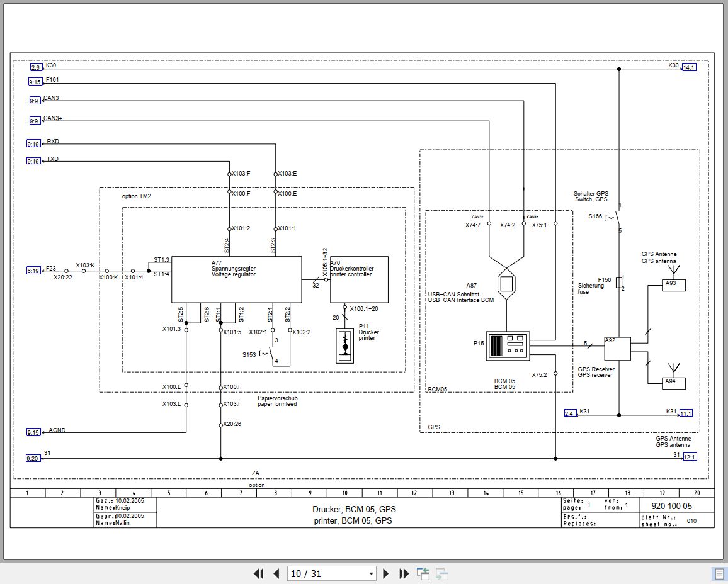728x584 pixels.
Task: Click the A92 GPS receiver box
Action: point(618,349)
